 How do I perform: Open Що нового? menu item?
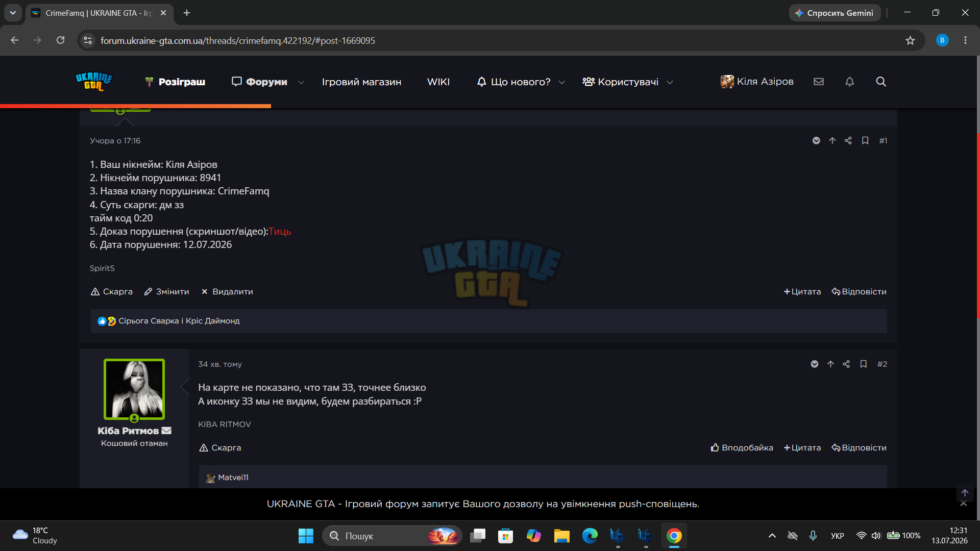click(x=513, y=82)
